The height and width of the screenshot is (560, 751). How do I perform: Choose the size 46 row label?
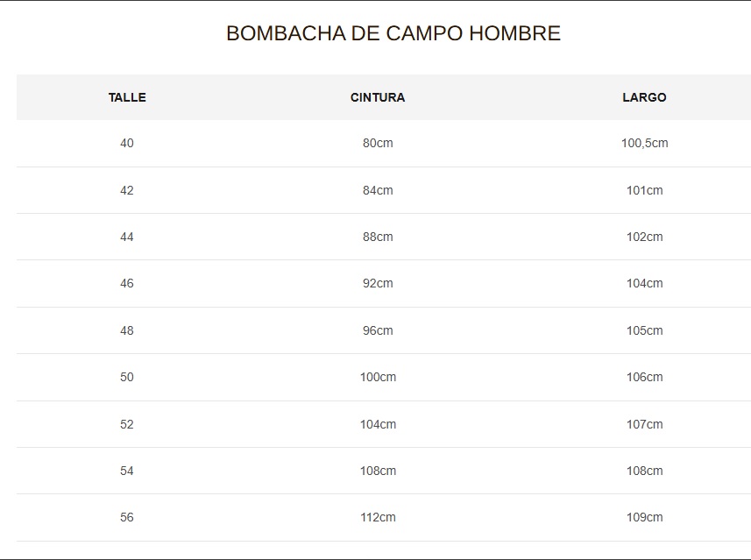pos(127,283)
